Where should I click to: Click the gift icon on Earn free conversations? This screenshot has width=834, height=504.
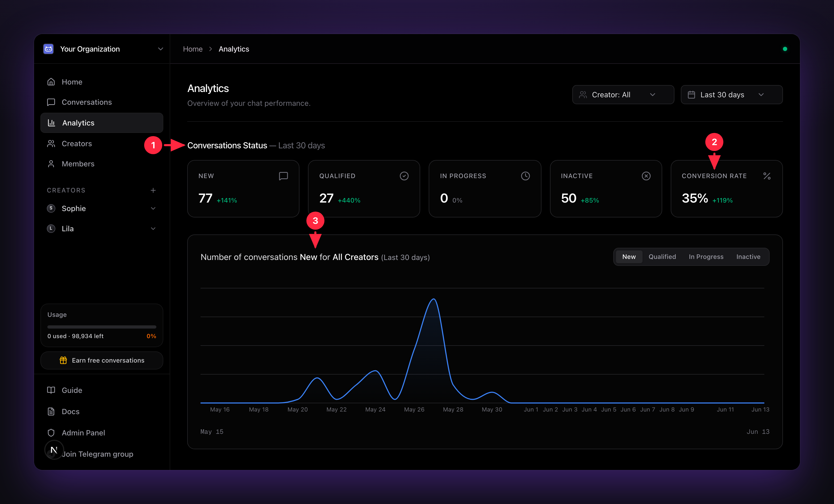(63, 360)
